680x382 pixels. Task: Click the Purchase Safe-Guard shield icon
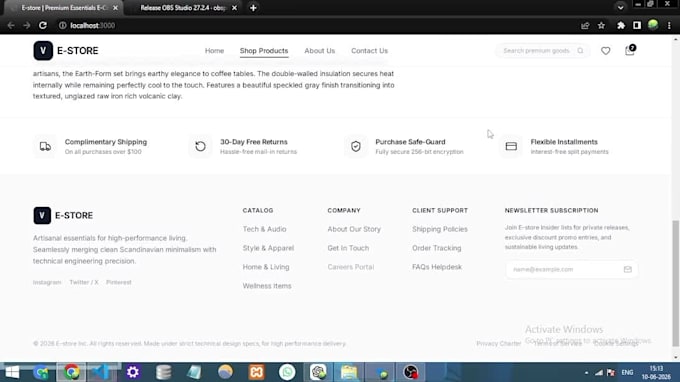point(356,147)
